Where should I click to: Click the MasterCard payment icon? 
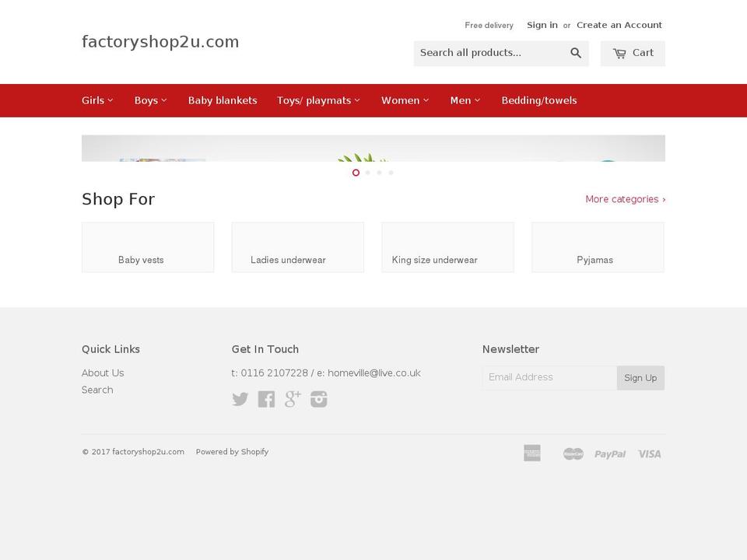573,453
